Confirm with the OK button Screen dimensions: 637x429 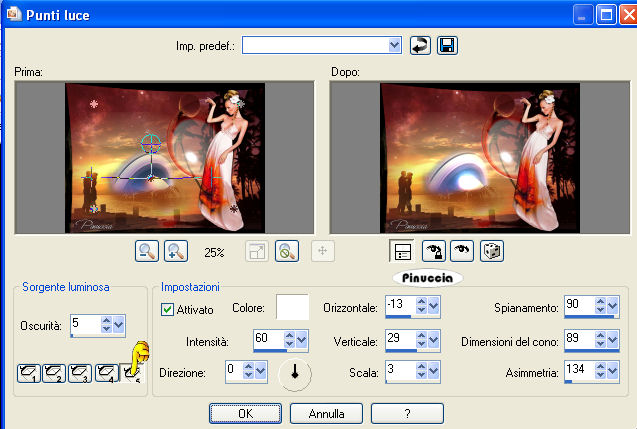coord(245,414)
